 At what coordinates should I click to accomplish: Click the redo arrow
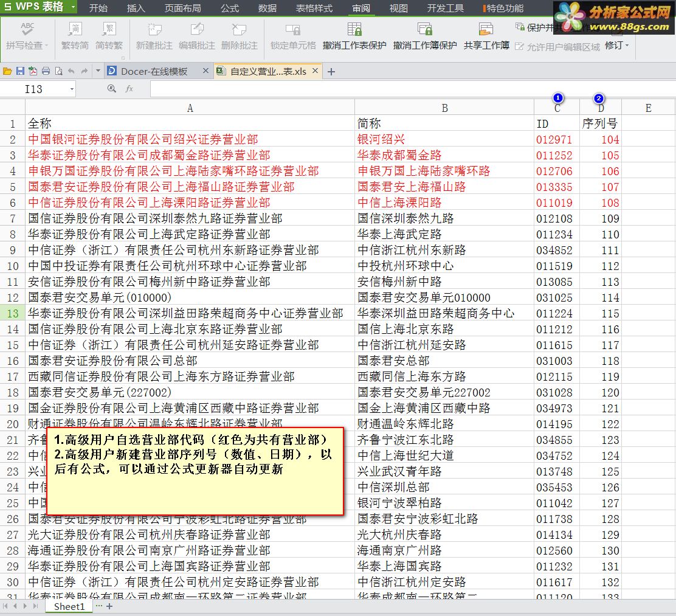[84, 71]
